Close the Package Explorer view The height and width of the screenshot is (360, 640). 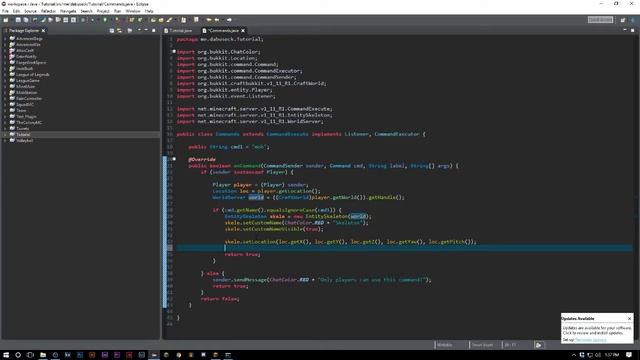click(x=43, y=31)
